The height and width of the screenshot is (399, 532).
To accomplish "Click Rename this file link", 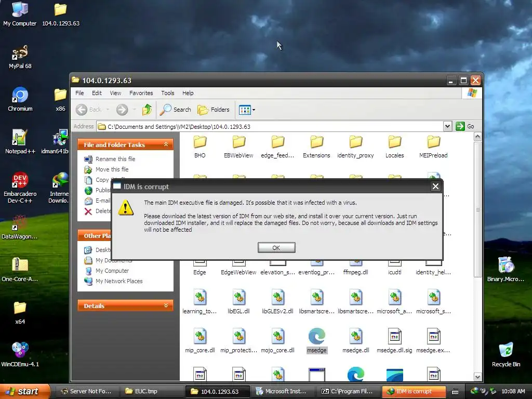I will (115, 159).
